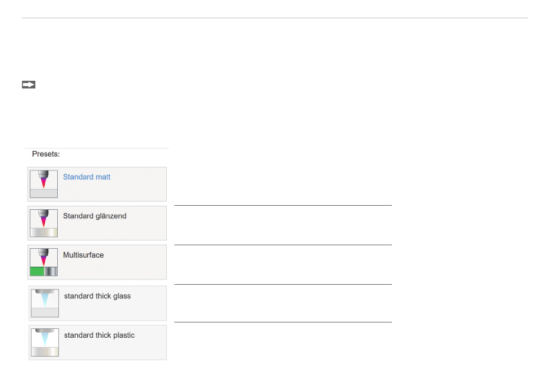Click the metallic striped block in Multisurface icon
The width and height of the screenshot is (560, 392).
coord(50,271)
